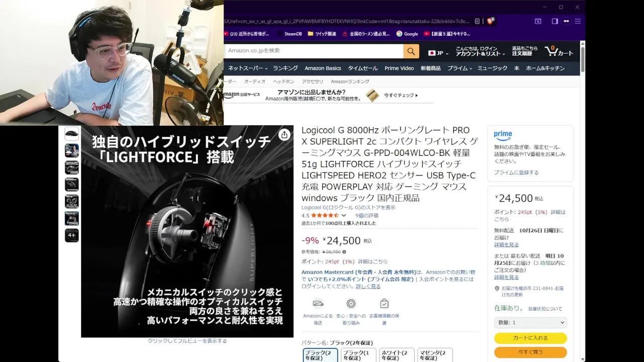The height and width of the screenshot is (362, 644).
Task: Toggle the reader mode icon in address bar
Action: pos(477,22)
